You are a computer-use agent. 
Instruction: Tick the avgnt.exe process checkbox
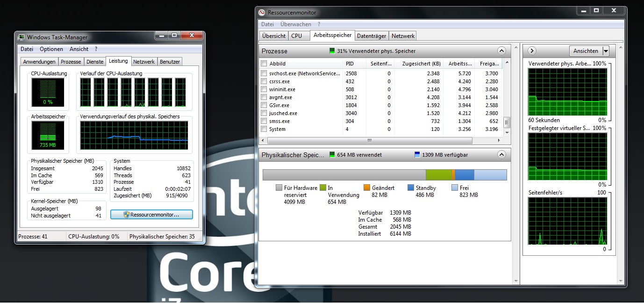(264, 97)
